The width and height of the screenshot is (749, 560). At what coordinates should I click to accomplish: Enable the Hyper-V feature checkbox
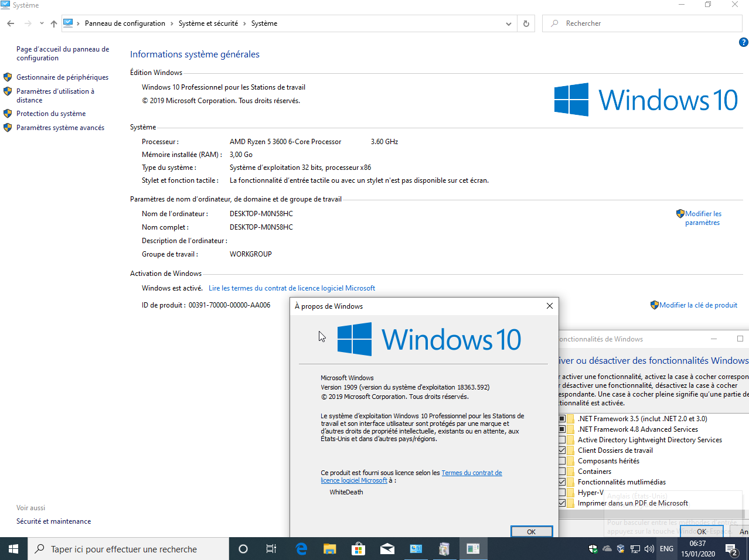[x=562, y=493]
